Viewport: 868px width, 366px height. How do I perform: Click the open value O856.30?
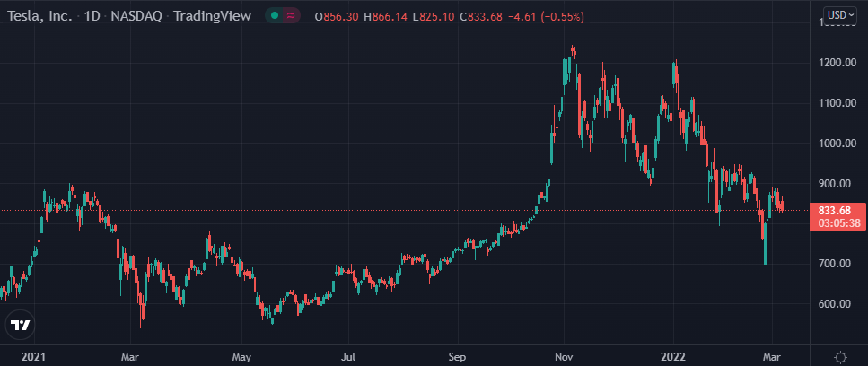(338, 16)
